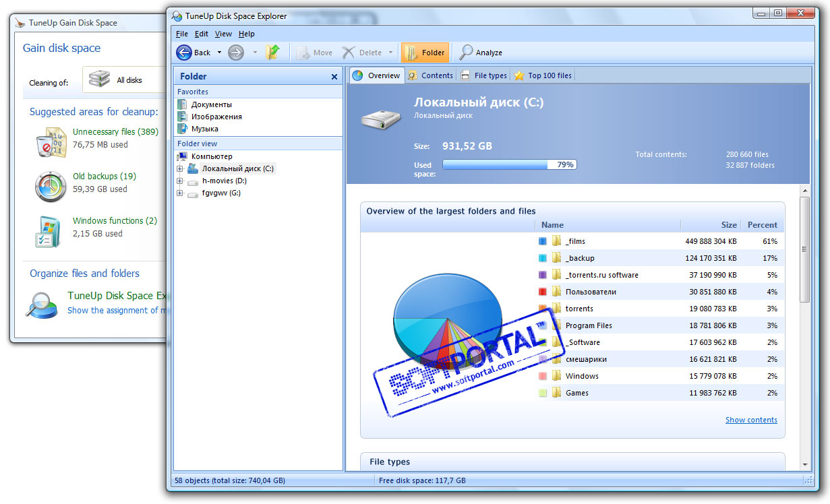Expand the h-movies (D:) tree node

180,181
